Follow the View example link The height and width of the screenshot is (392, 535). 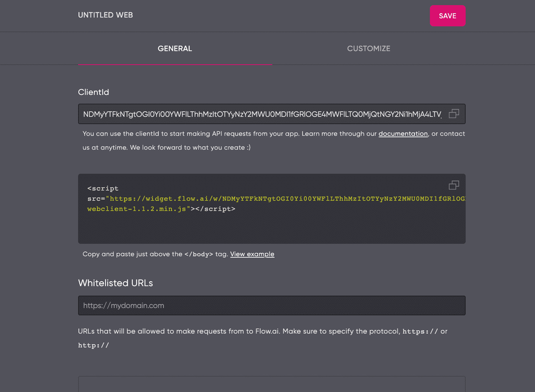click(252, 254)
